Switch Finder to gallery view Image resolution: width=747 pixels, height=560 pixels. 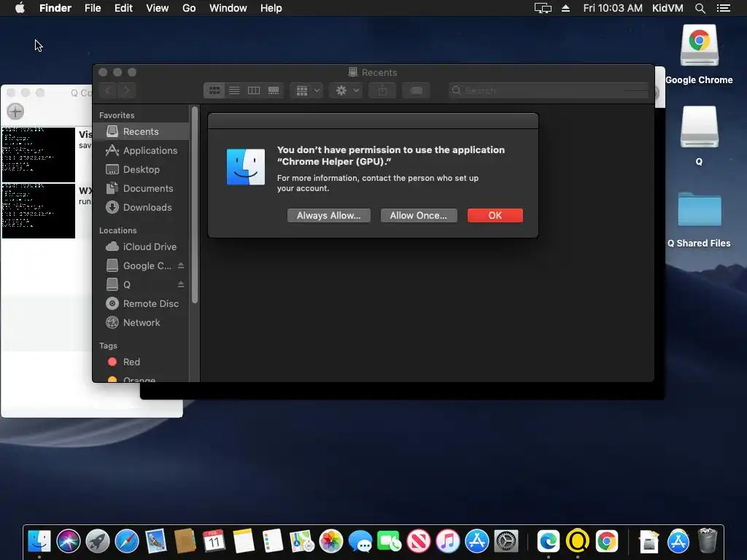pyautogui.click(x=274, y=90)
